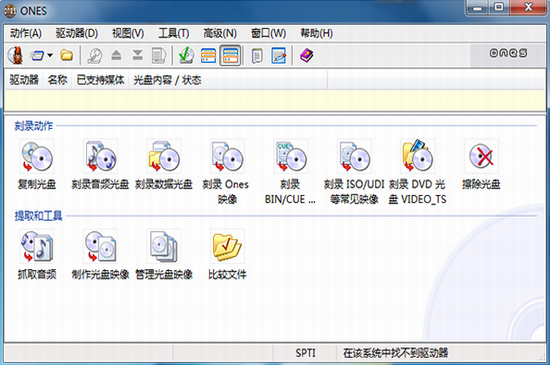Screen dimensions: 550x365
Task: Minimize the ONES window
Action: coord(477,8)
